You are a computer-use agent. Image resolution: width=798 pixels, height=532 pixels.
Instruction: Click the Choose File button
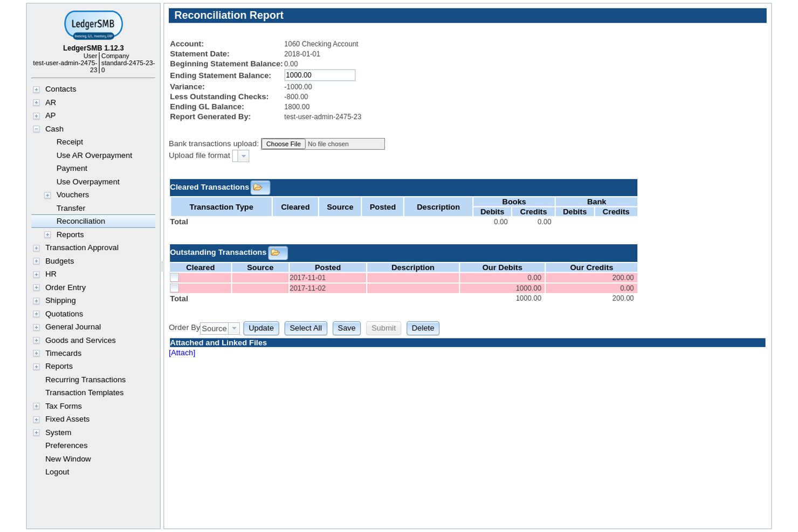[284, 144]
